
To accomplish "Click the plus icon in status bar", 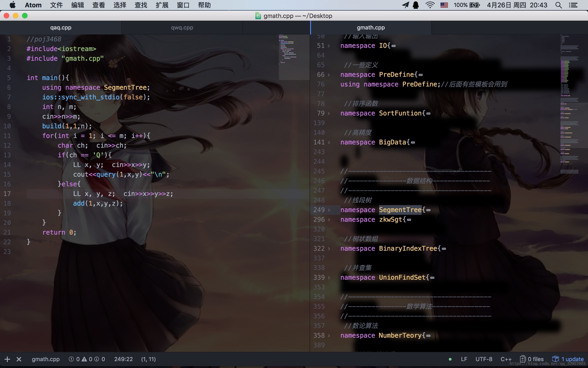I will point(7,359).
